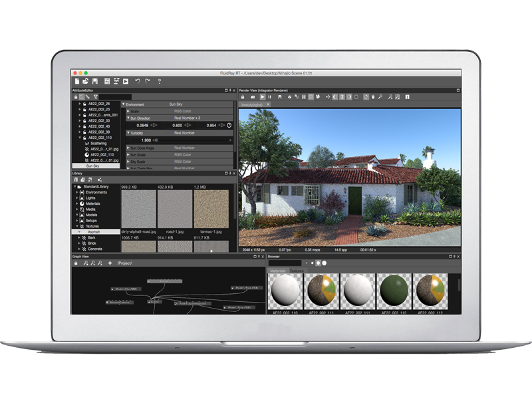Switch to the Textures tab in Browser
The height and width of the screenshot is (413, 532).
click(x=297, y=271)
